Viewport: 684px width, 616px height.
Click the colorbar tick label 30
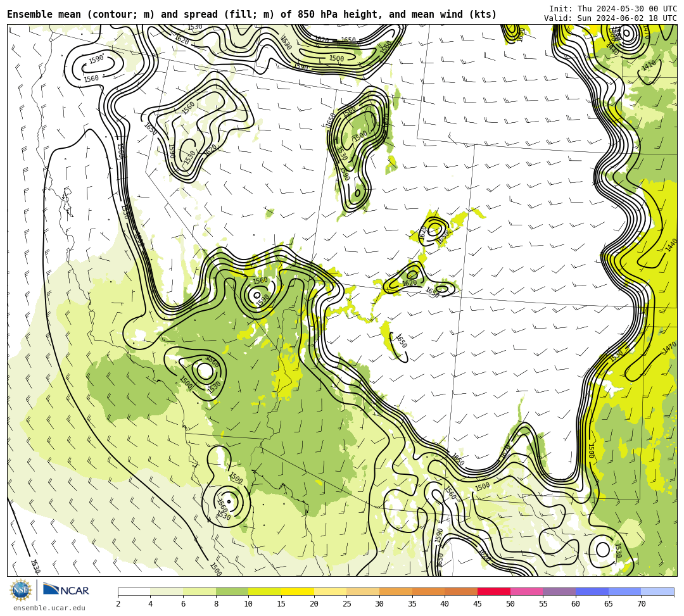coord(379,604)
